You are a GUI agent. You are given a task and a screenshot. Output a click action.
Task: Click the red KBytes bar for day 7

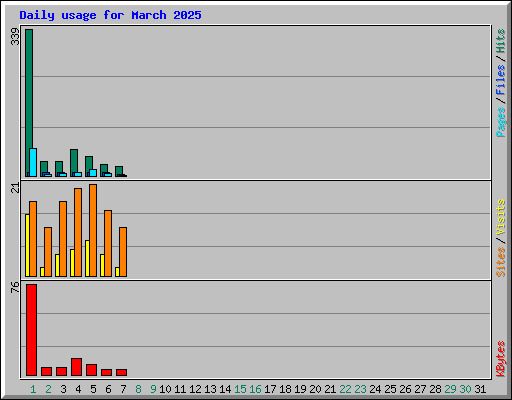click(121, 372)
